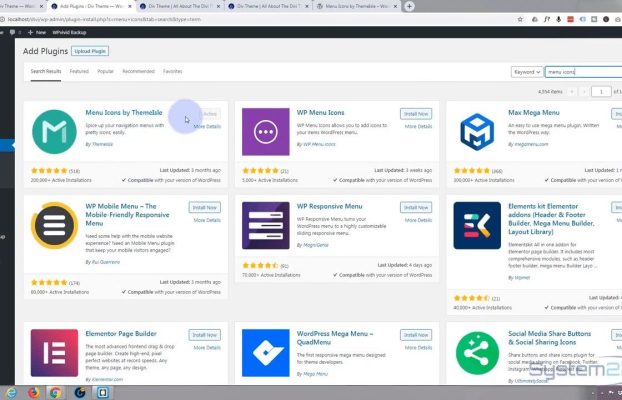This screenshot has height=400, width=622.
Task: Open a new browser tab with plus icon
Action: [409, 6]
